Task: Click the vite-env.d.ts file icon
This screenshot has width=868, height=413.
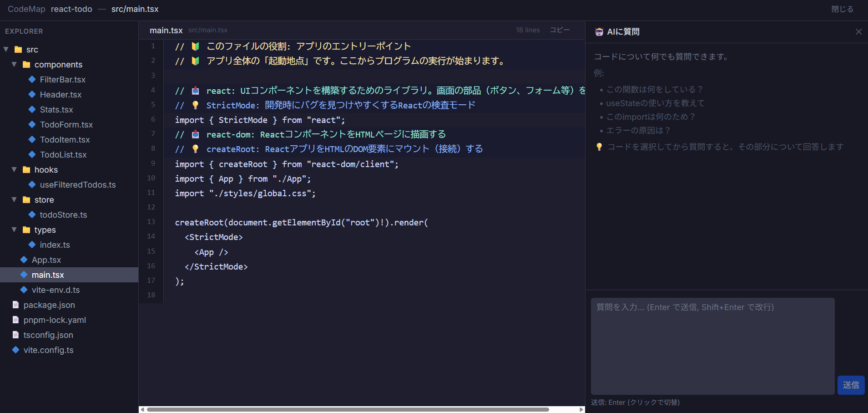Action: (x=24, y=290)
